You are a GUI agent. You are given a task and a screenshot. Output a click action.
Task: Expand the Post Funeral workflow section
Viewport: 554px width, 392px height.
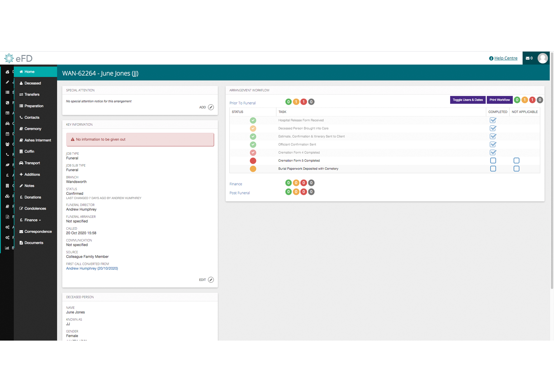coord(239,193)
